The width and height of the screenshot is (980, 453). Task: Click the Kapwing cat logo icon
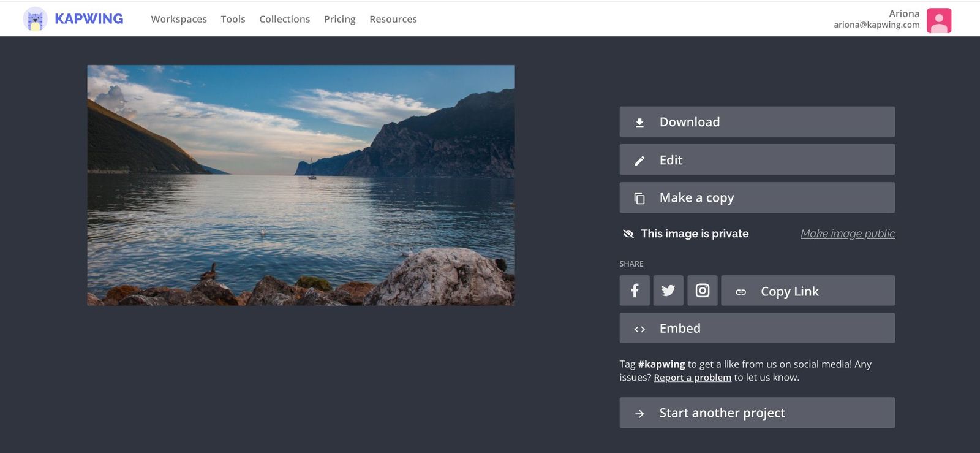pos(36,19)
